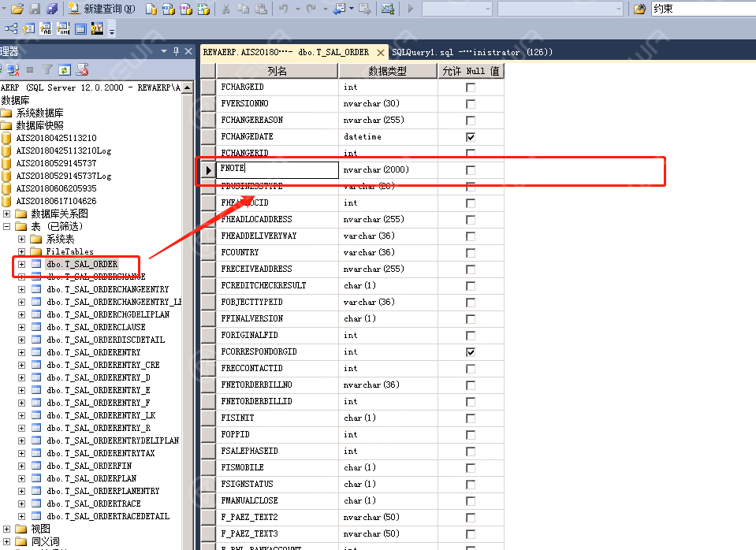Uncheck Allow Null for FCORRESPONDORGID
The height and width of the screenshot is (550, 756).
pos(471,352)
